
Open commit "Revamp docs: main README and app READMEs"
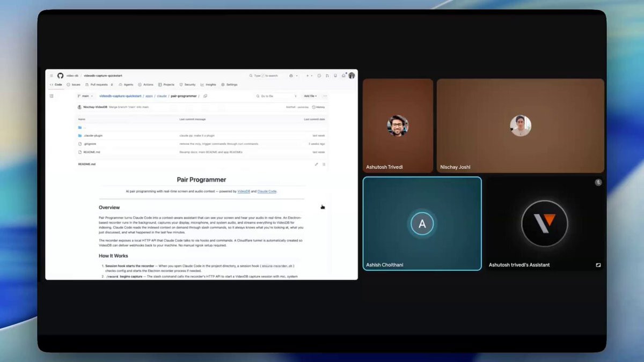(x=211, y=152)
